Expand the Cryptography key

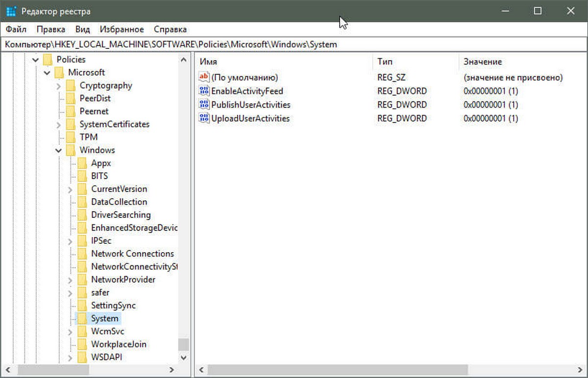(x=58, y=86)
